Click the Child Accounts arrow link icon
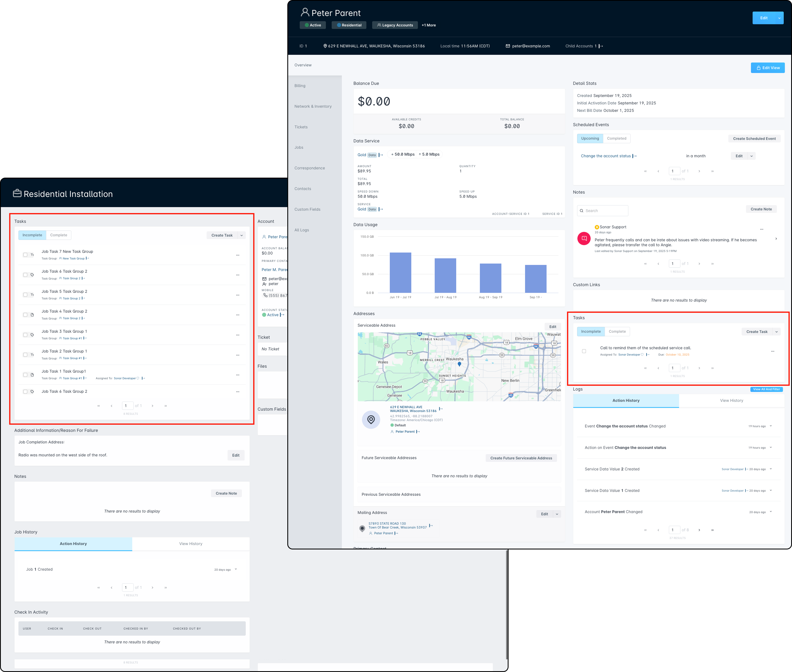This screenshot has width=792, height=672. click(x=601, y=46)
